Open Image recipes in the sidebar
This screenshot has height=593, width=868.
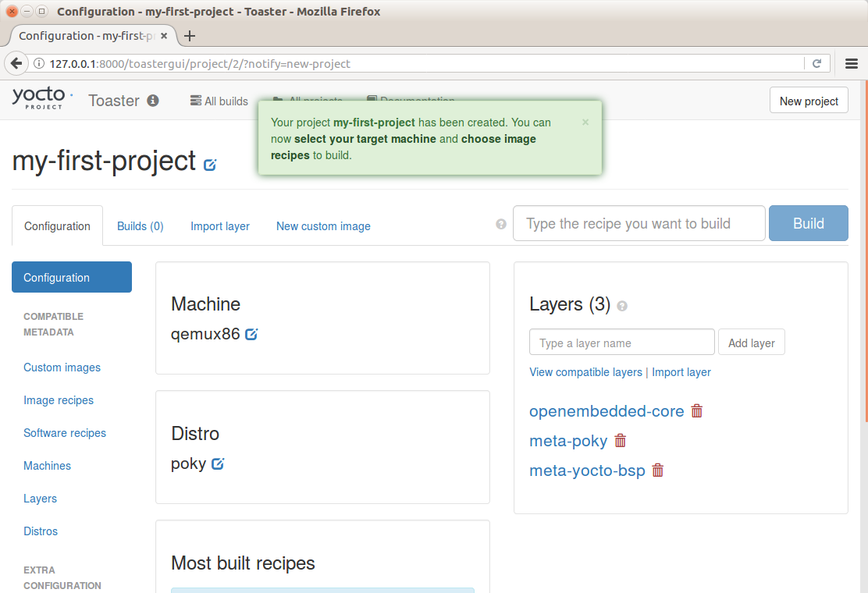pos(59,400)
